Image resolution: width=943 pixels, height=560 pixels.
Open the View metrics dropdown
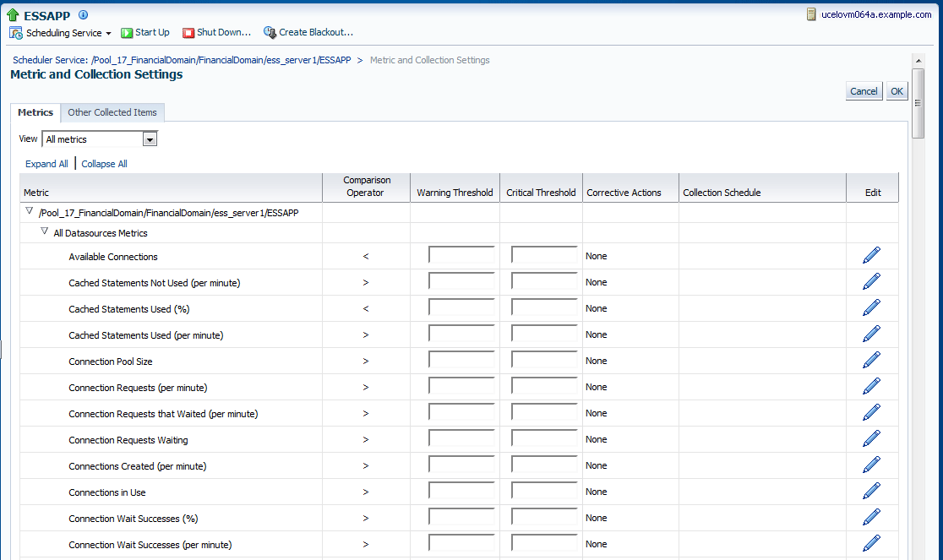click(150, 139)
